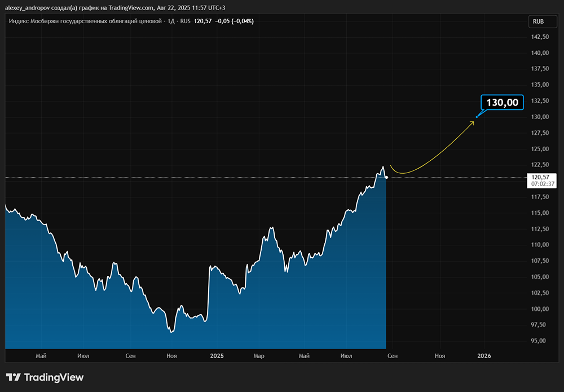Screen dimensions: 564x392
Task: Click the chart title Индекс Мосбиржи государственных облигаций
Action: pos(85,21)
